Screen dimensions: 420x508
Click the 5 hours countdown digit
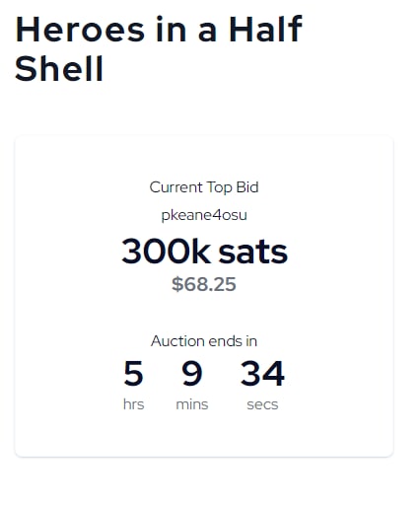(133, 373)
